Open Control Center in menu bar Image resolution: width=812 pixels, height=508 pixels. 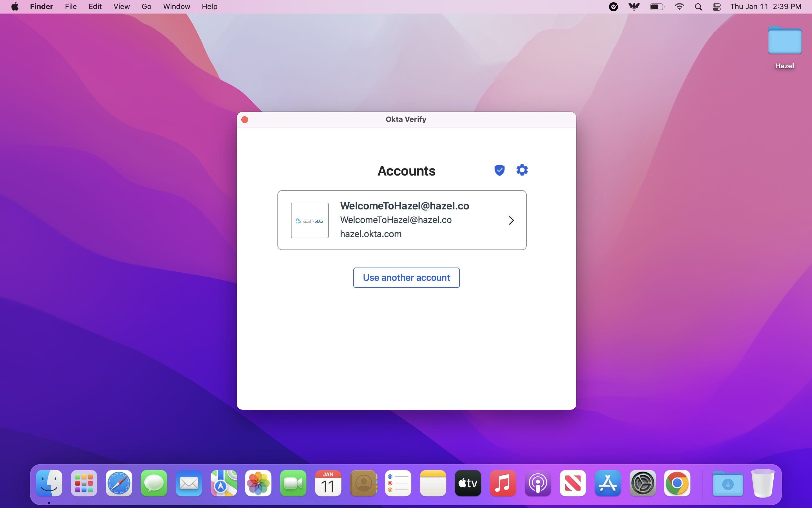coord(717,7)
